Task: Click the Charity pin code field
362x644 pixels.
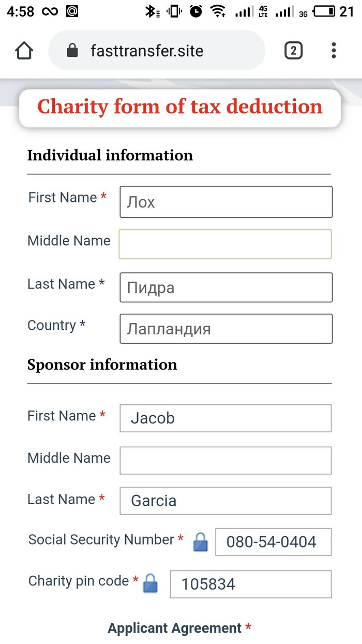Action: [250, 584]
